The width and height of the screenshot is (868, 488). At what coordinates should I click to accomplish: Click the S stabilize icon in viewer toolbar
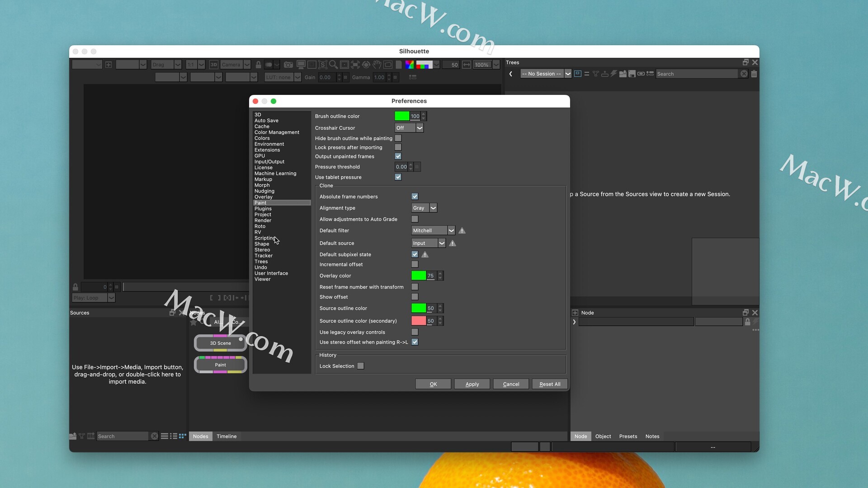[322, 65]
